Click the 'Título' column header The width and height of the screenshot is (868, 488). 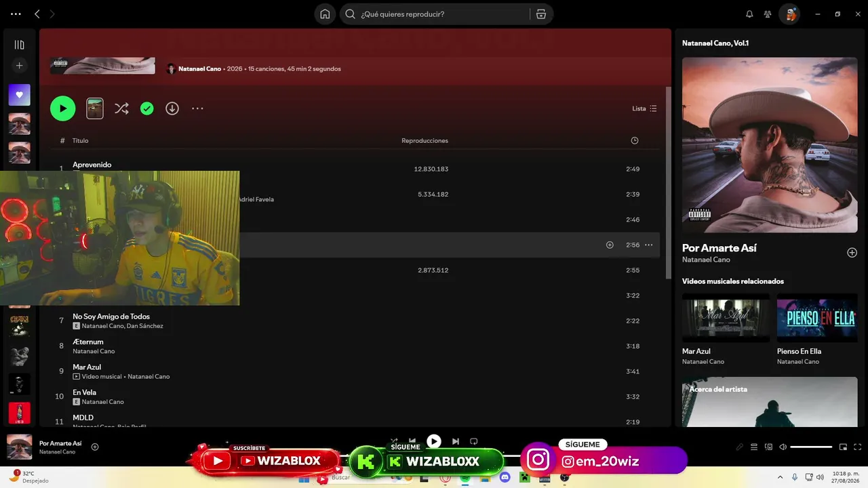click(x=81, y=141)
